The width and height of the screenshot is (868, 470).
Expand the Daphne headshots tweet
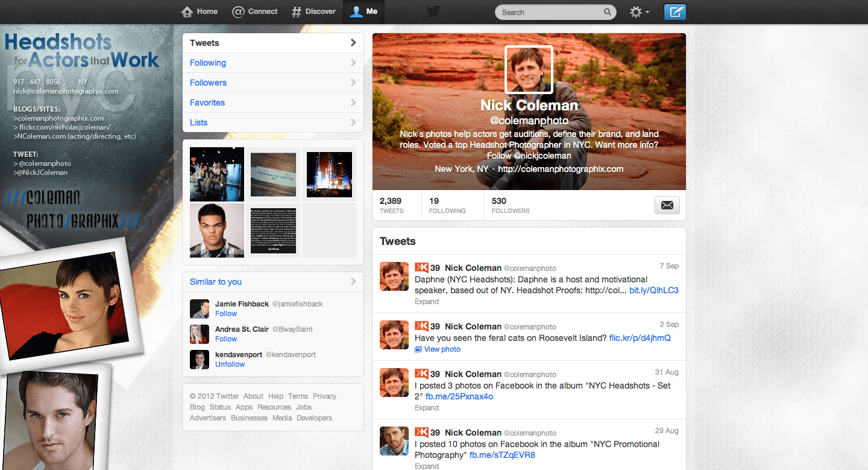426,301
